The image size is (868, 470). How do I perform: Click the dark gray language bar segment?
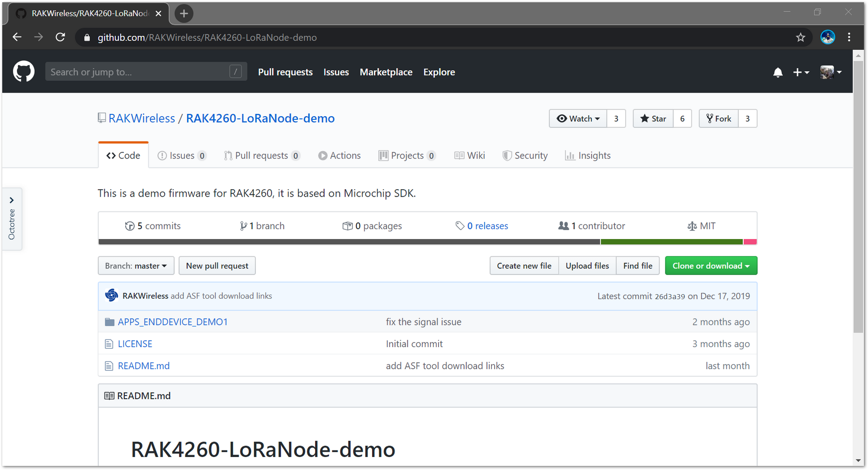click(349, 242)
